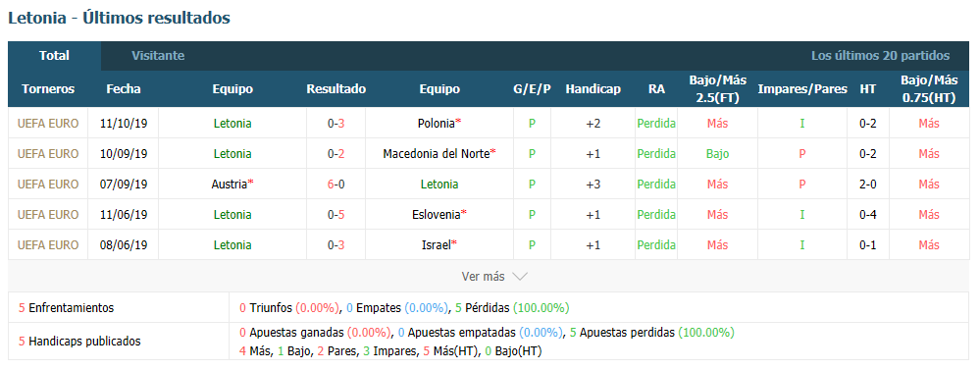Viewport: 980px width, 370px height.
Task: Open the Polonia team link
Action: (x=436, y=123)
